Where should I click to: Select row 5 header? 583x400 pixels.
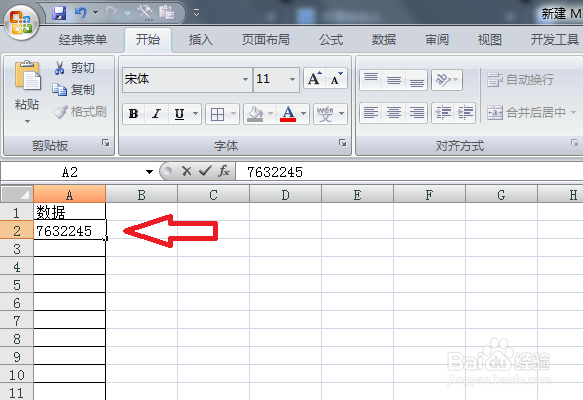pos(17,285)
